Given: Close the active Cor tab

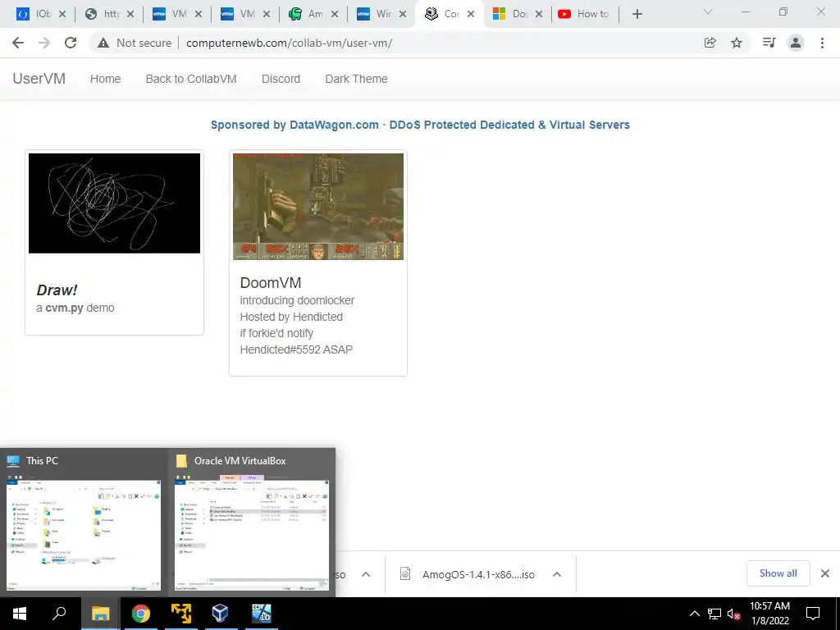Looking at the screenshot, I should (471, 14).
